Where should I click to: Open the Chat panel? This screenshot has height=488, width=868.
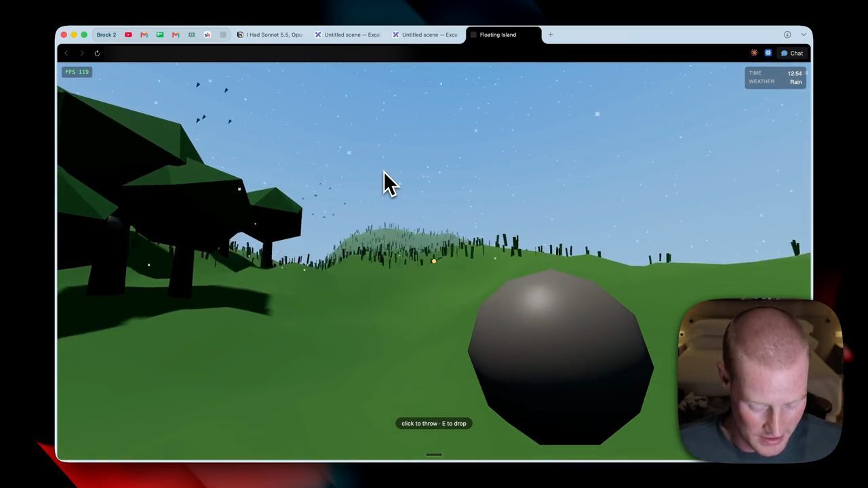(792, 53)
